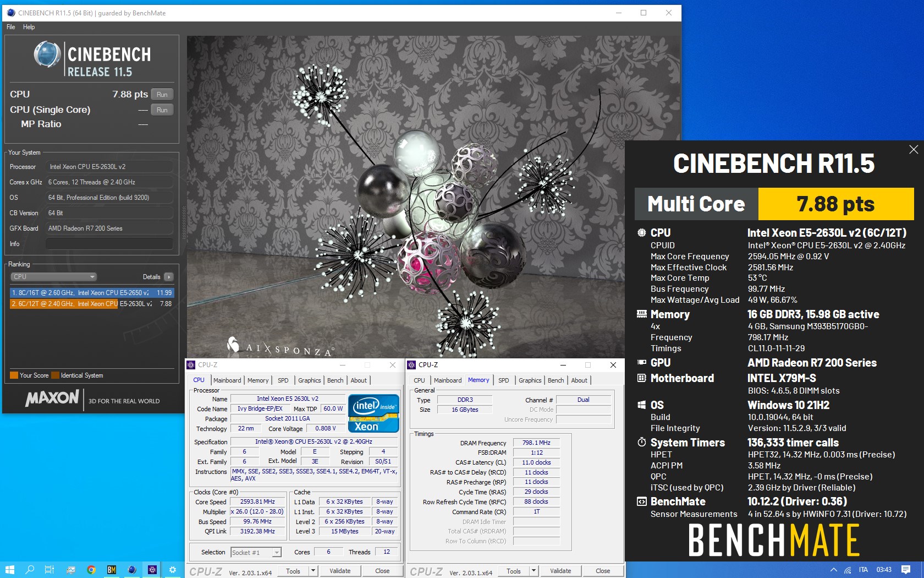This screenshot has height=578, width=924.
Task: Click the Identical System legend swatch
Action: tap(55, 375)
